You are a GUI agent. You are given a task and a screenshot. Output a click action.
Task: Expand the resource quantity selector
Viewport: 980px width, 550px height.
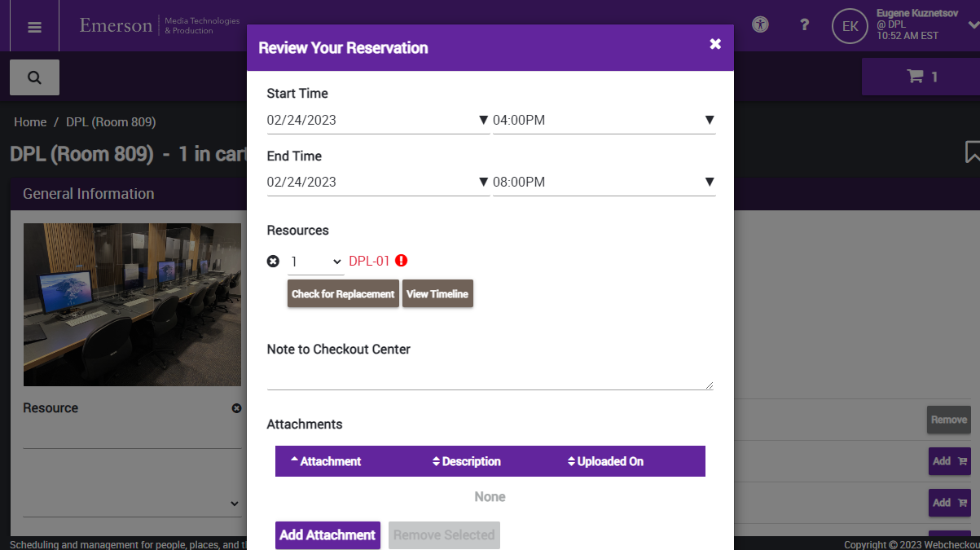tap(316, 262)
